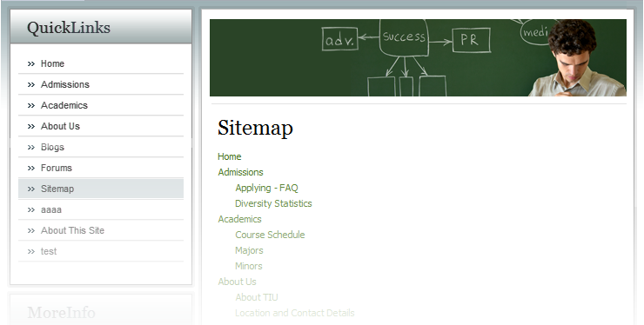The image size is (644, 325).
Task: Click the chalkboard banner image
Action: coord(418,58)
